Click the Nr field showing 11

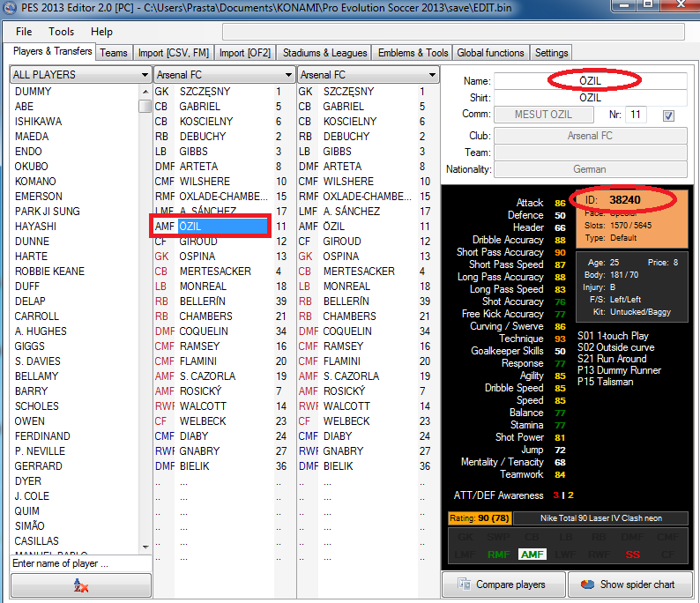(636, 115)
